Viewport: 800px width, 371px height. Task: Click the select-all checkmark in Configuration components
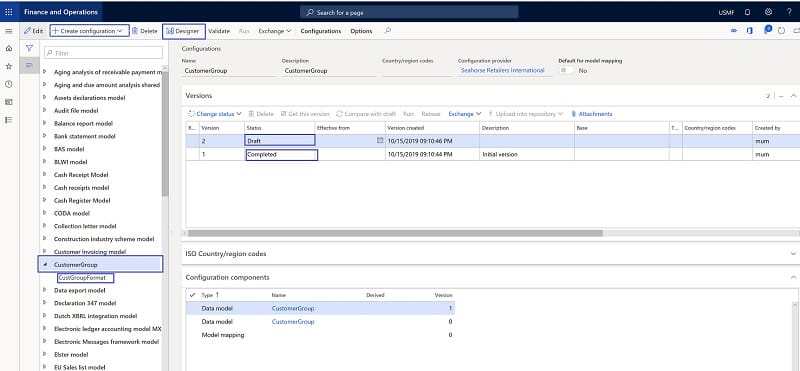point(192,295)
